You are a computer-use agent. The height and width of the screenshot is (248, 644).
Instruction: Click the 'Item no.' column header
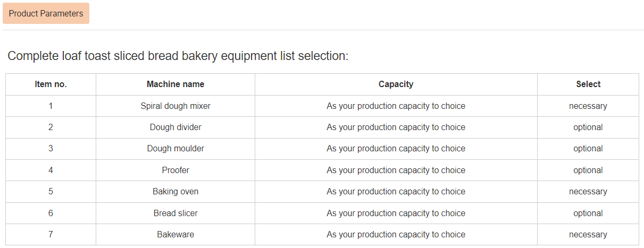coord(51,84)
